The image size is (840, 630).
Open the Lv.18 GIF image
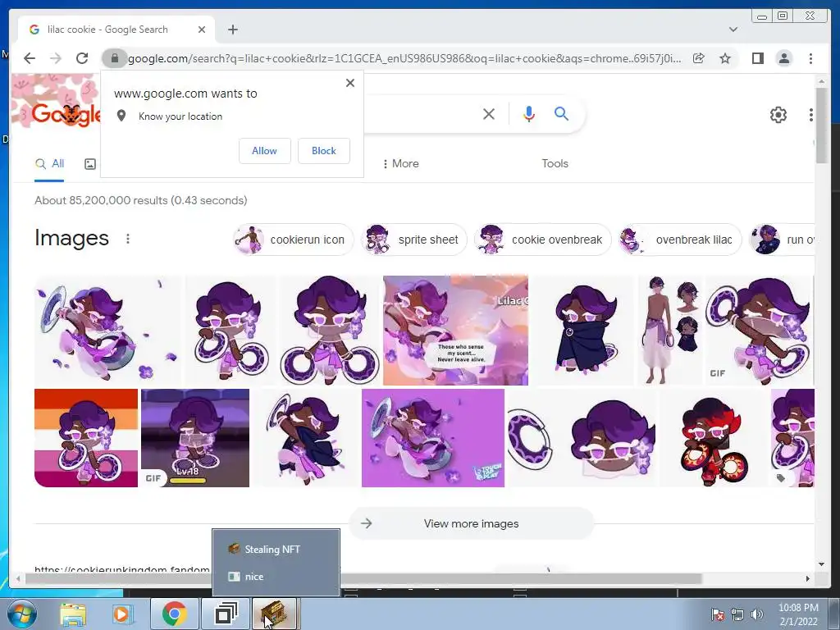point(195,438)
